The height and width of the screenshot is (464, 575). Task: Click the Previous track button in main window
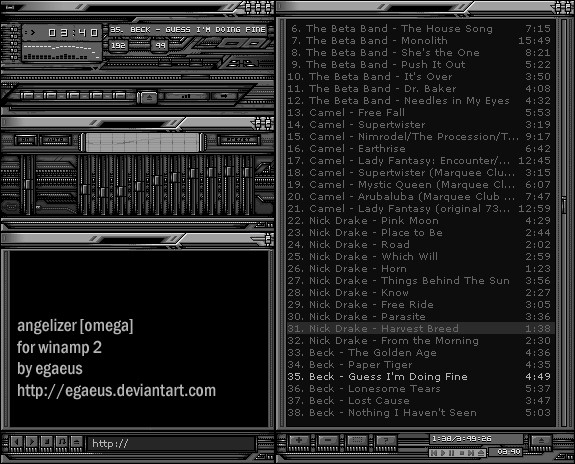coord(27,95)
